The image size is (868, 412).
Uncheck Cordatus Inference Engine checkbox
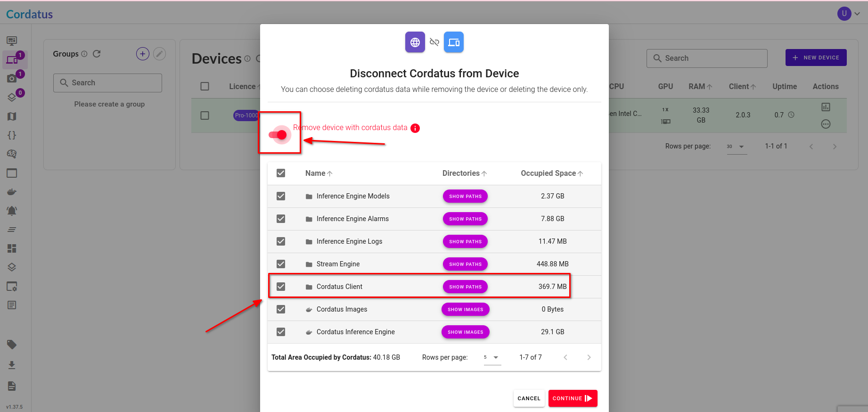281,332
